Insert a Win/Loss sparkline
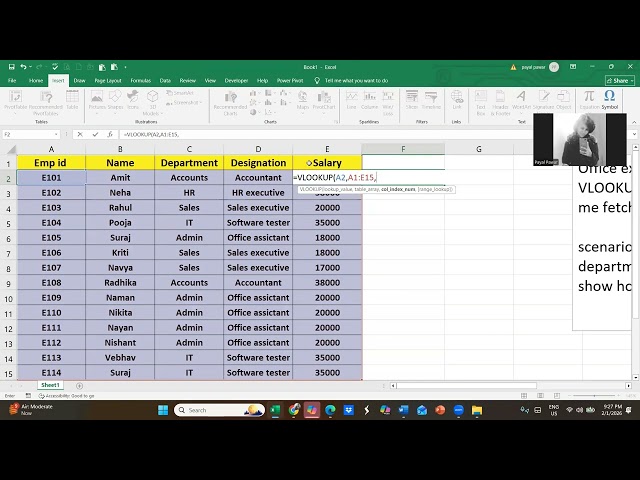This screenshot has width=640, height=480. coord(388,102)
